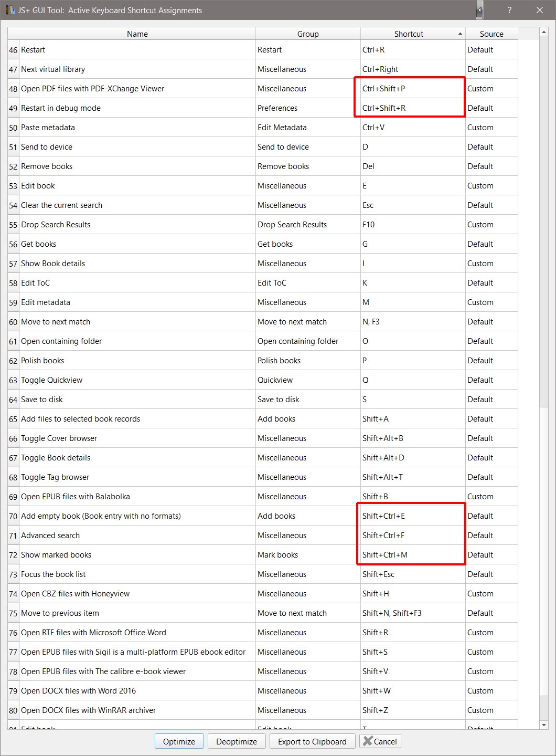Sort table by Group column header
The image size is (556, 756).
(x=308, y=34)
